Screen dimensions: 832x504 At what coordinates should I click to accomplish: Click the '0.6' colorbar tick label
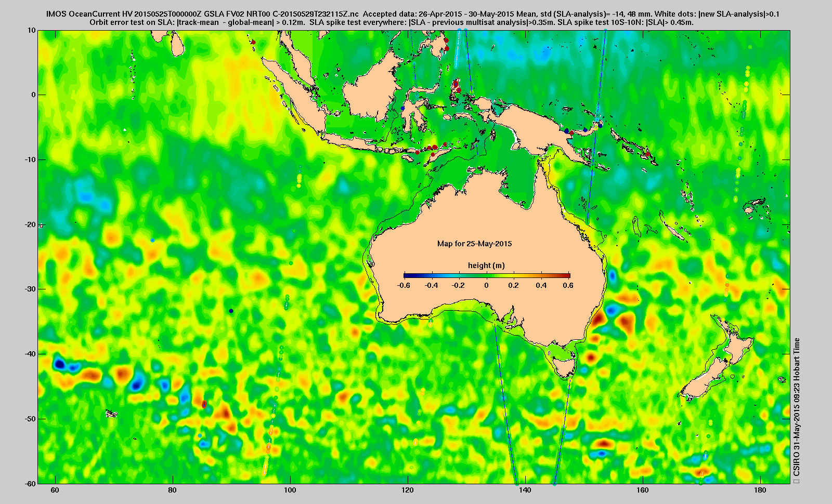568,285
